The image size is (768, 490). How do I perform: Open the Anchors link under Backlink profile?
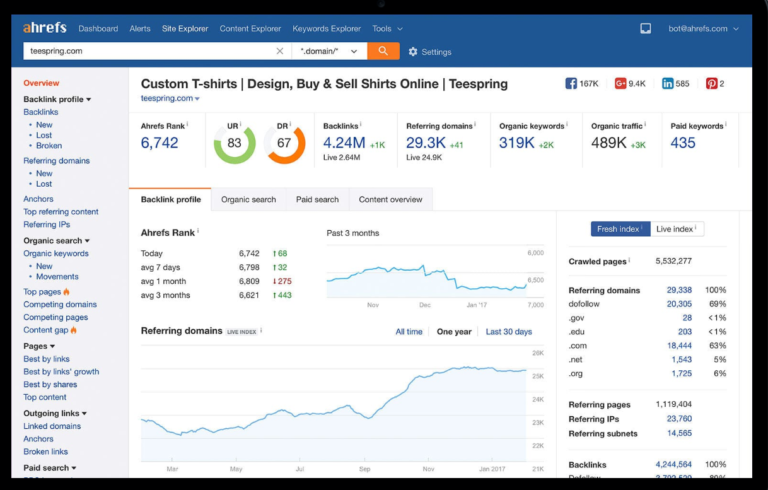[x=38, y=198]
